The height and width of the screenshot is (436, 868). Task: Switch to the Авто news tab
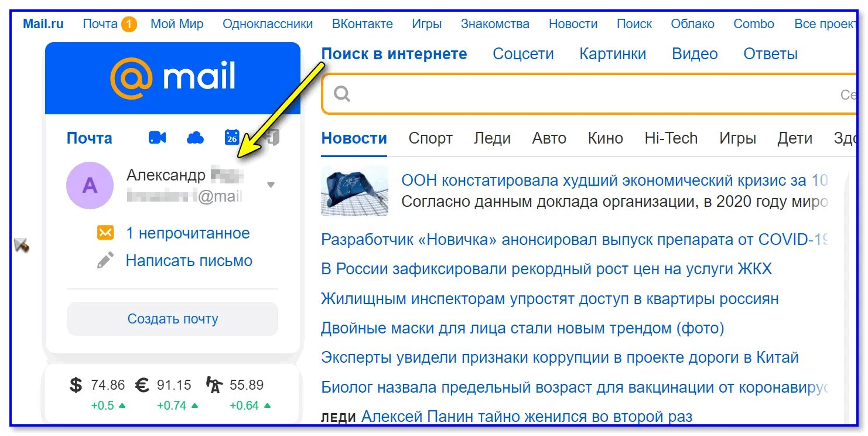(x=549, y=138)
